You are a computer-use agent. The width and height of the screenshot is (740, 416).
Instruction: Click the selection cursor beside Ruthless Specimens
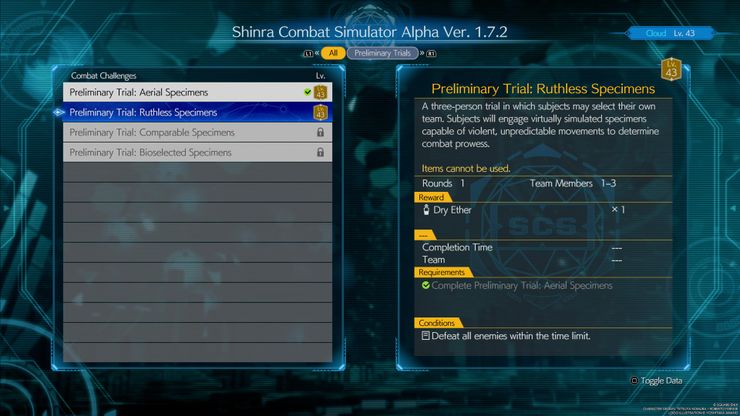tap(59, 112)
